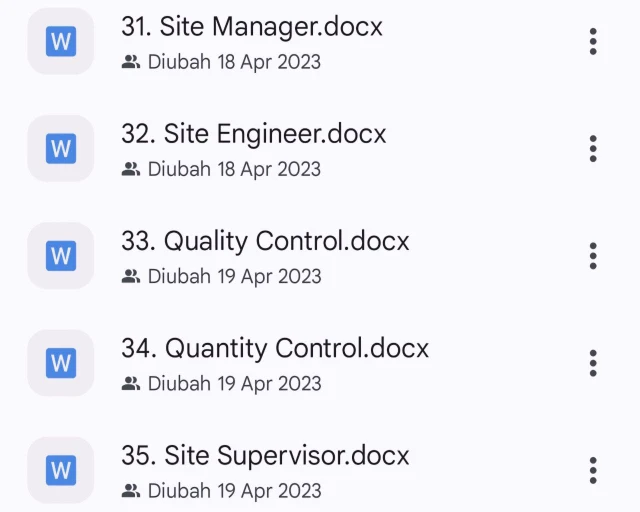The image size is (640, 512).
Task: Click Word icon for 35. Site Supervisor.docx
Action: [x=61, y=470]
